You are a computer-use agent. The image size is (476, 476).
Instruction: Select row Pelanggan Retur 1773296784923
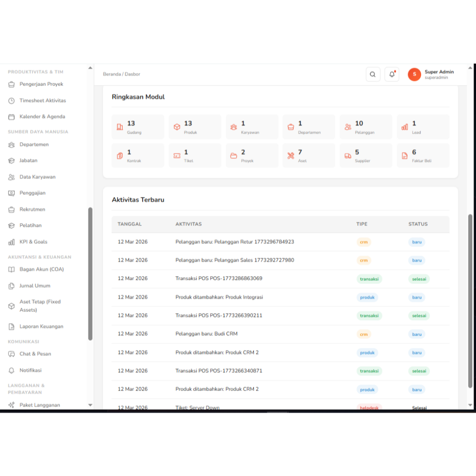[x=280, y=242]
